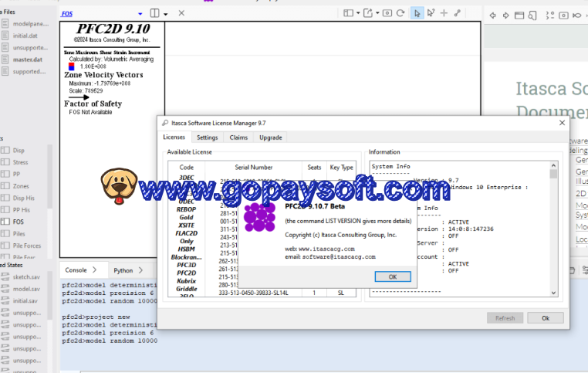Select the HSBM license code
The height and width of the screenshot is (373, 588).
(x=187, y=249)
